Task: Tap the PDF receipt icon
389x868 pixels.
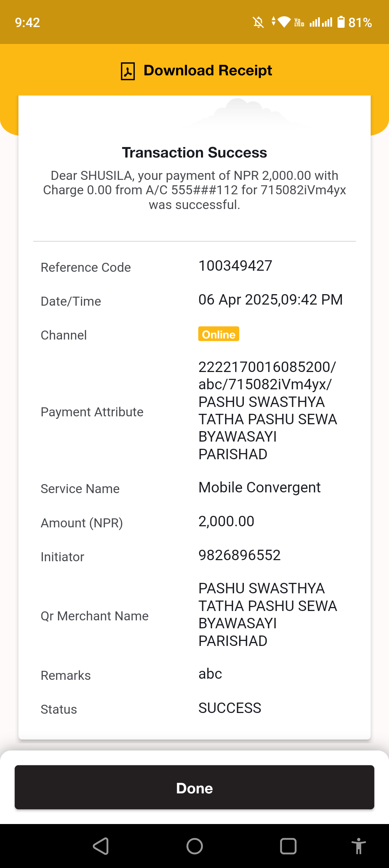Action: click(x=128, y=71)
